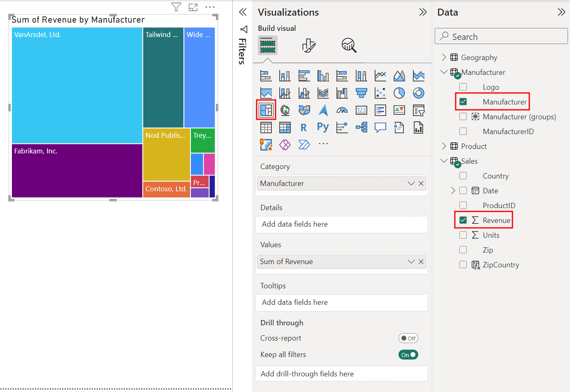Pick the Donut chart visual icon
Screen dimensions: 570x392
click(x=419, y=93)
